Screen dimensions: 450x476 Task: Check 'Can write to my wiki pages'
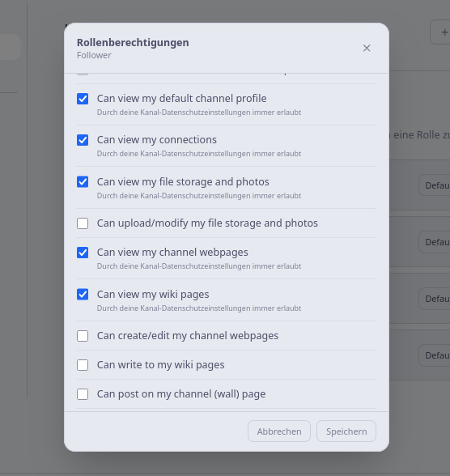(83, 365)
